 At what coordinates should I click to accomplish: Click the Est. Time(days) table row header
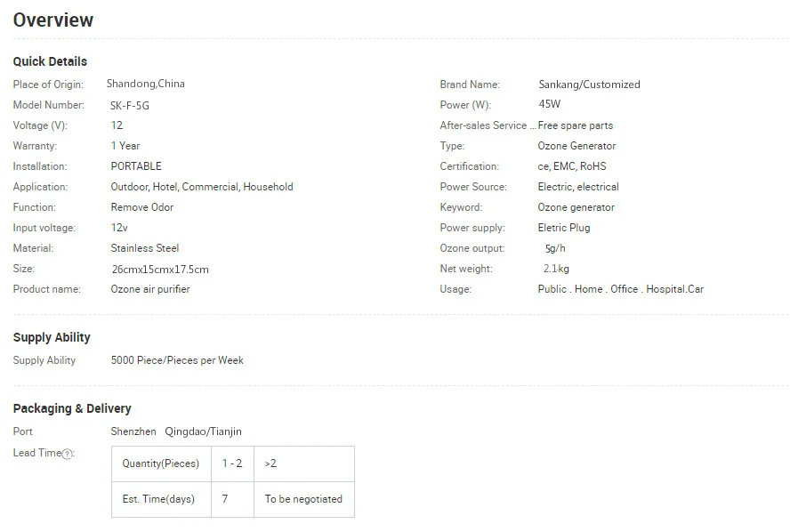coord(158,499)
